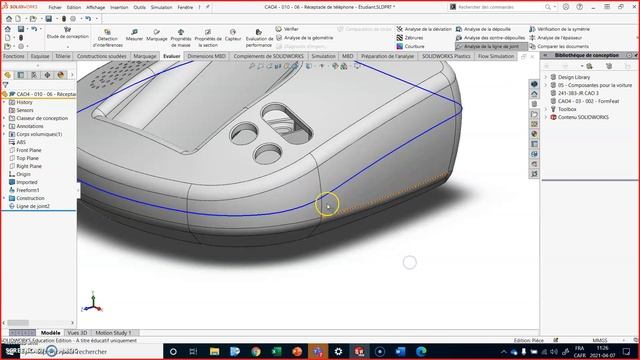Toggle Zébrures display
The image size is (640, 360).
coord(410,38)
